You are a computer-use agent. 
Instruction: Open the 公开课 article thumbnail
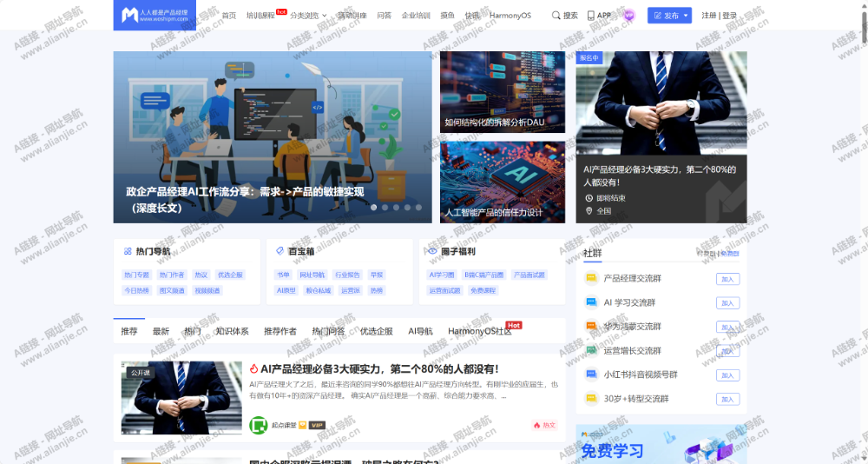point(181,398)
